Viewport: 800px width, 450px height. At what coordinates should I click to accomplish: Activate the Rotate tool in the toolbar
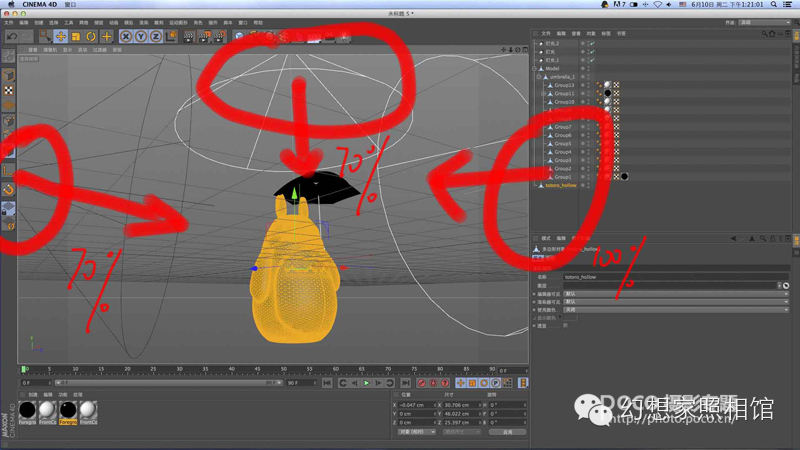click(91, 36)
